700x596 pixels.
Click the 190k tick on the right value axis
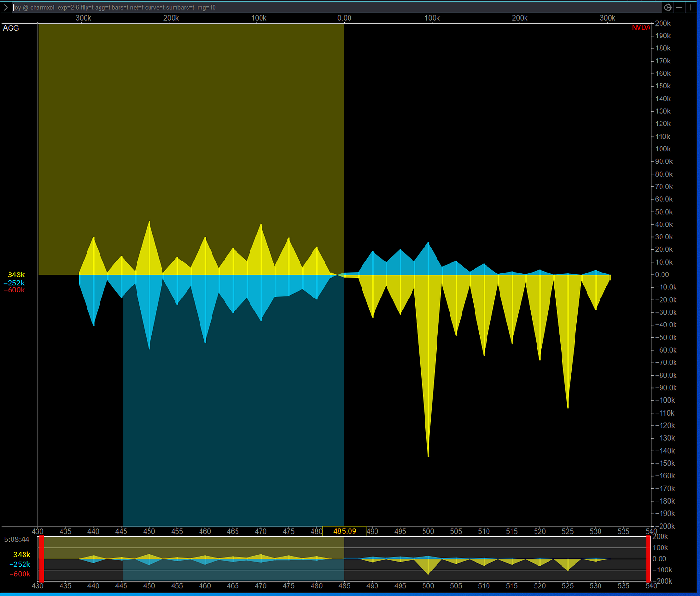663,36
